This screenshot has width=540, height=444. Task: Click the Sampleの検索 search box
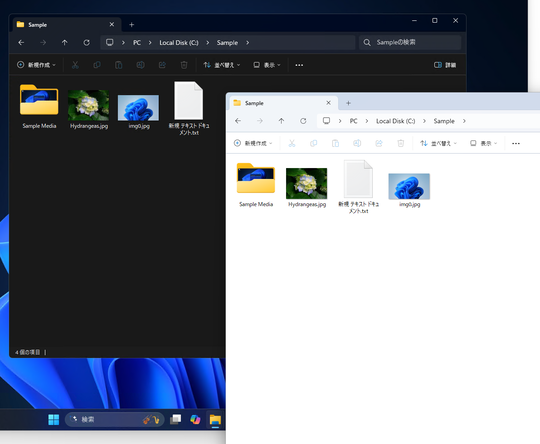click(410, 42)
